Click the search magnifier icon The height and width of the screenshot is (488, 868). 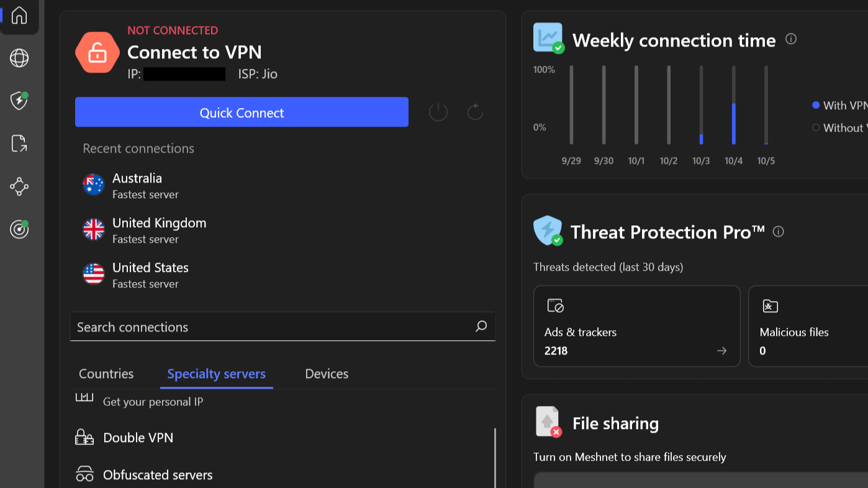(481, 326)
